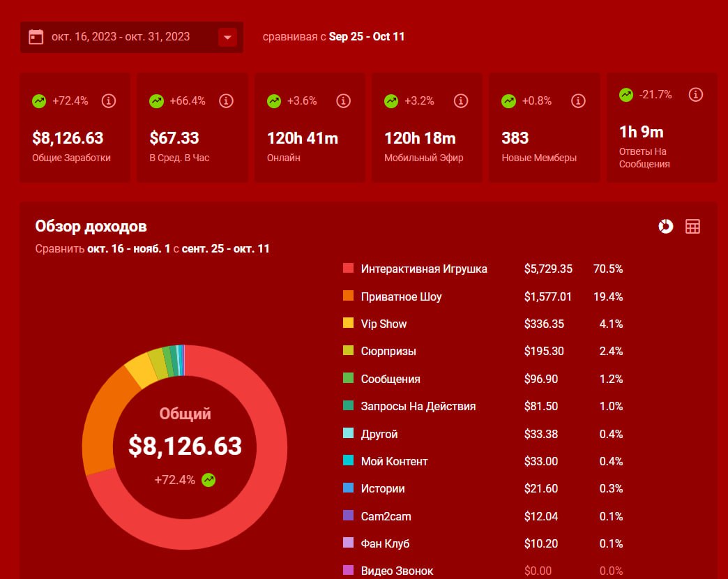This screenshot has height=579, width=728.
Task: Toggle Приватное Шоу orange legend swatch
Action: click(349, 296)
